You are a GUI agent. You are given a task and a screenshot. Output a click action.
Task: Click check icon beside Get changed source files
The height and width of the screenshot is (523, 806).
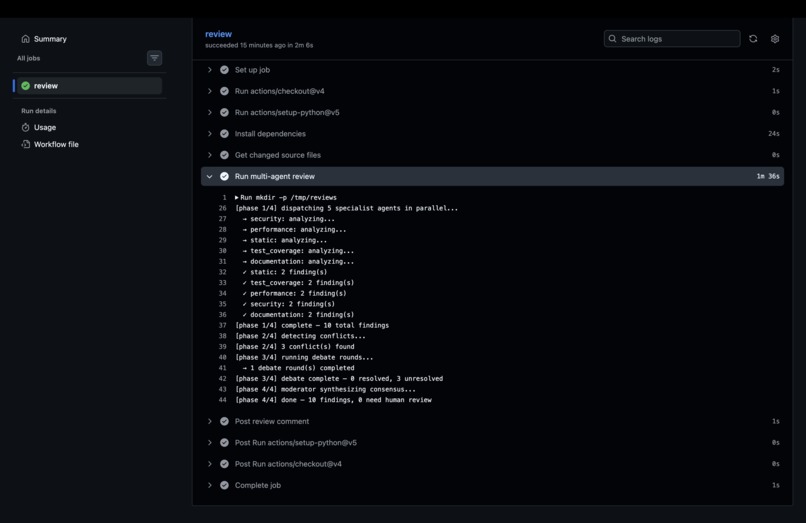[224, 155]
